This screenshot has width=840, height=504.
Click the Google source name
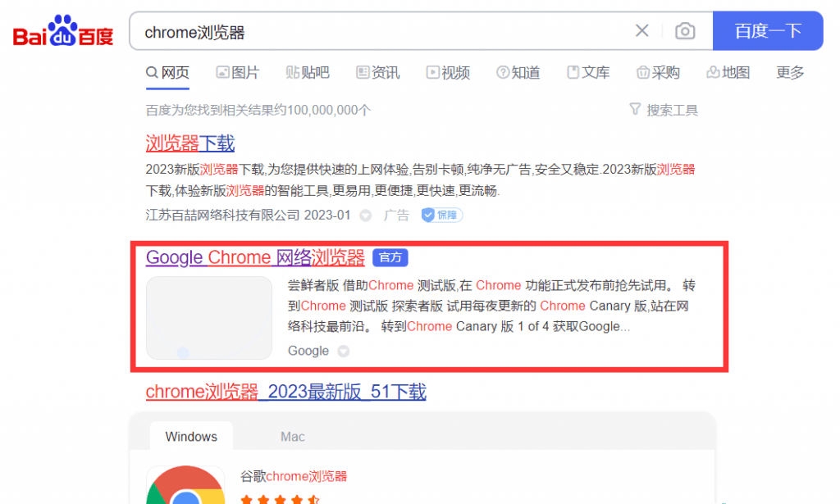click(308, 351)
